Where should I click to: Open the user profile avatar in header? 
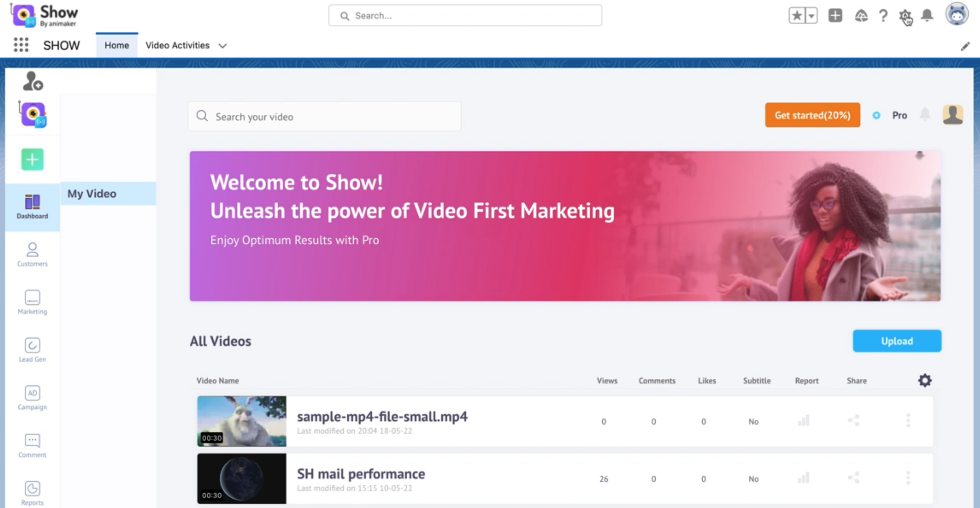pyautogui.click(x=957, y=14)
